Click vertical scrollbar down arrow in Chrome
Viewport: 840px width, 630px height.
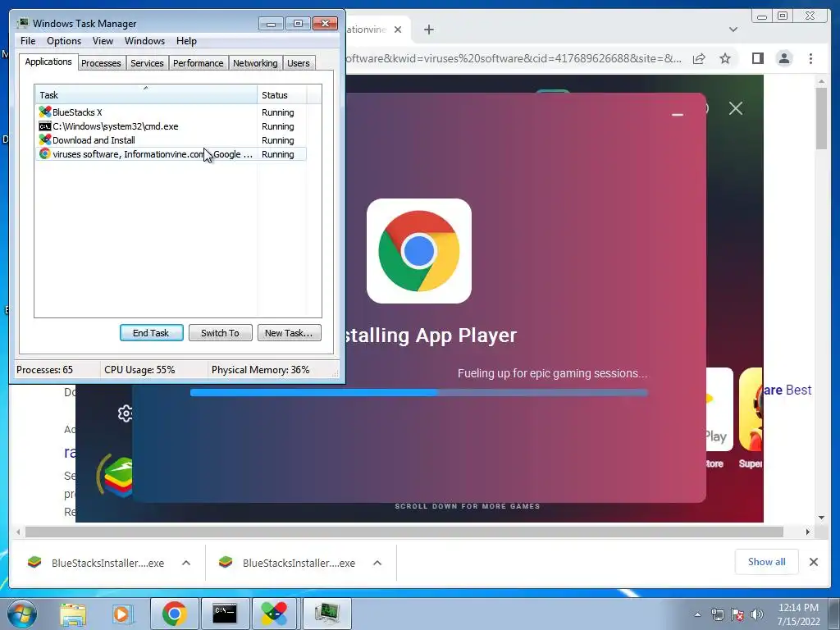point(822,518)
